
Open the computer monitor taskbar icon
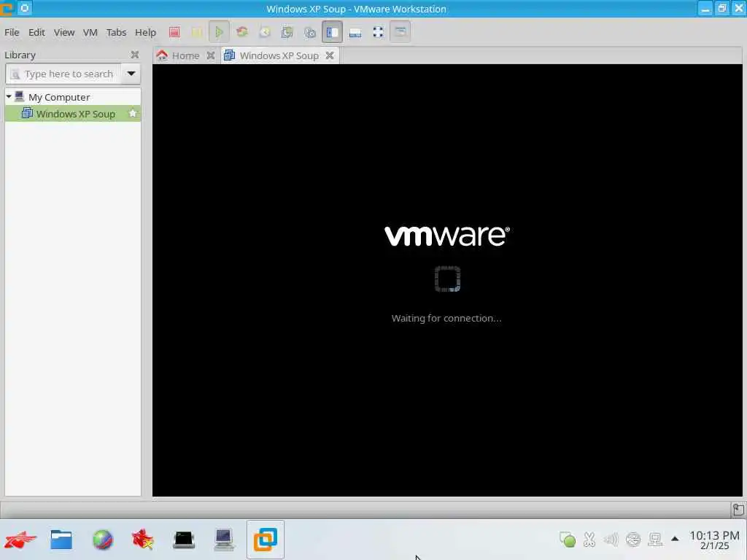224,540
